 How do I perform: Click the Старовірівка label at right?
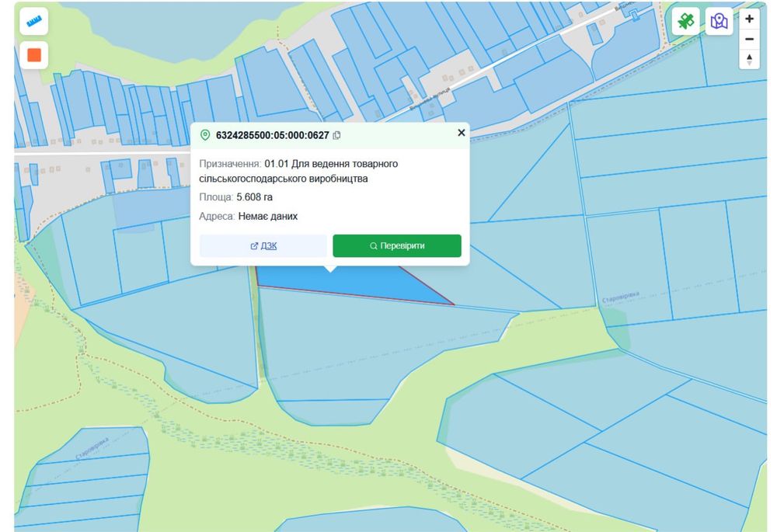tap(620, 297)
